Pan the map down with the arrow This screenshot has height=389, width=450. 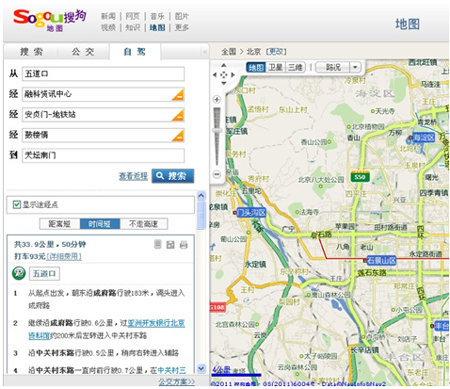(x=224, y=83)
